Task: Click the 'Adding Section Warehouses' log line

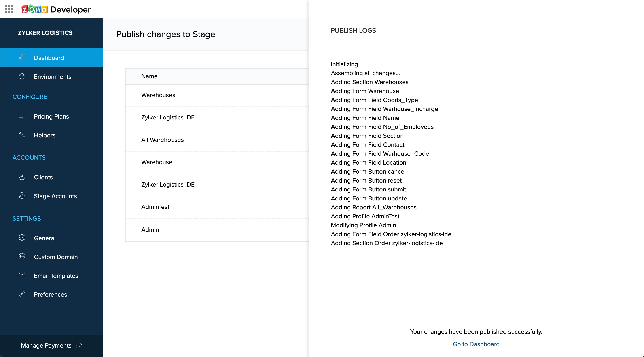Action: pos(369,82)
